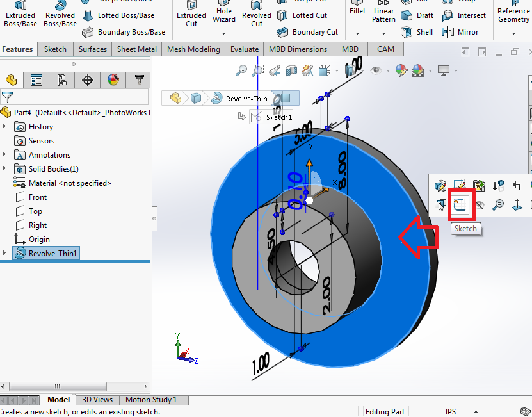Select the Zoom to Fit icon in heads-up toolbar
Viewport: 532px width, 417px height.
coord(242,70)
